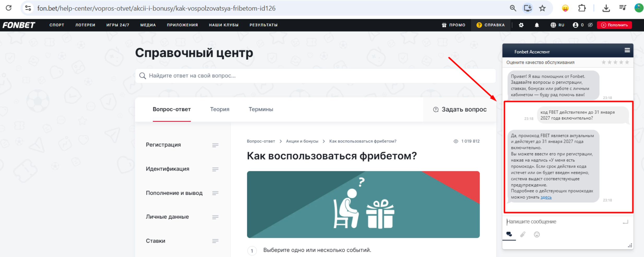This screenshot has height=257, width=644.
Task: Rate service with the third star
Action: pyautogui.click(x=615, y=62)
